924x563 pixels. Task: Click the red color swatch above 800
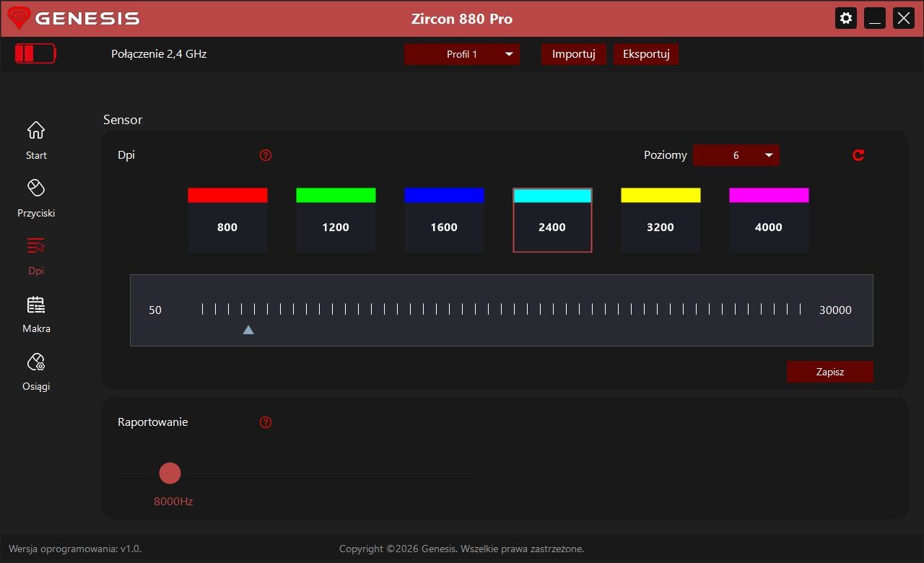tap(227, 195)
